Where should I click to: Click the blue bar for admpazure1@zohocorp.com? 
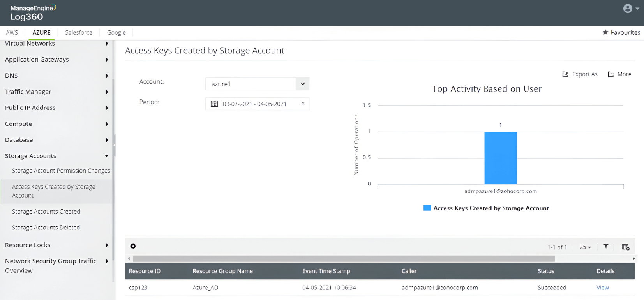click(x=501, y=158)
